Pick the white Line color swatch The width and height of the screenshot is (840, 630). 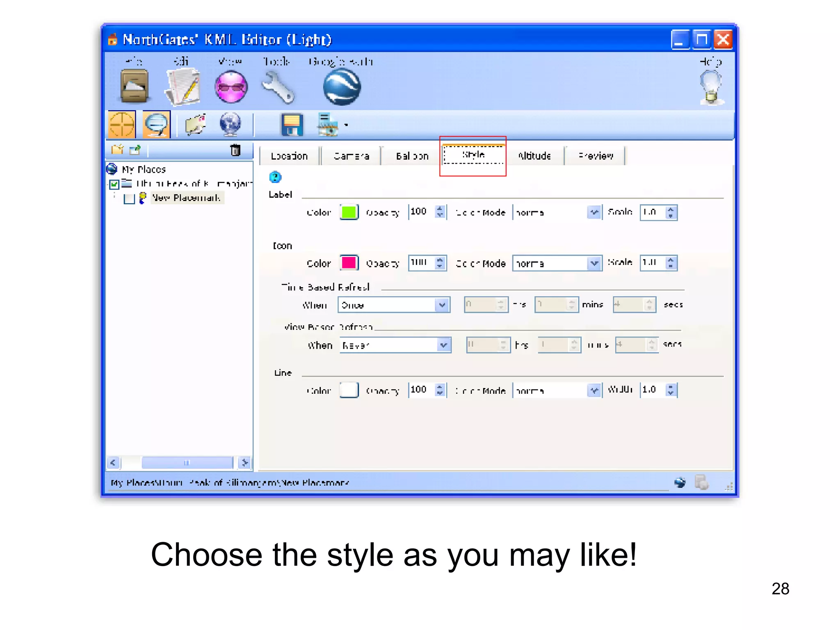pyautogui.click(x=349, y=390)
